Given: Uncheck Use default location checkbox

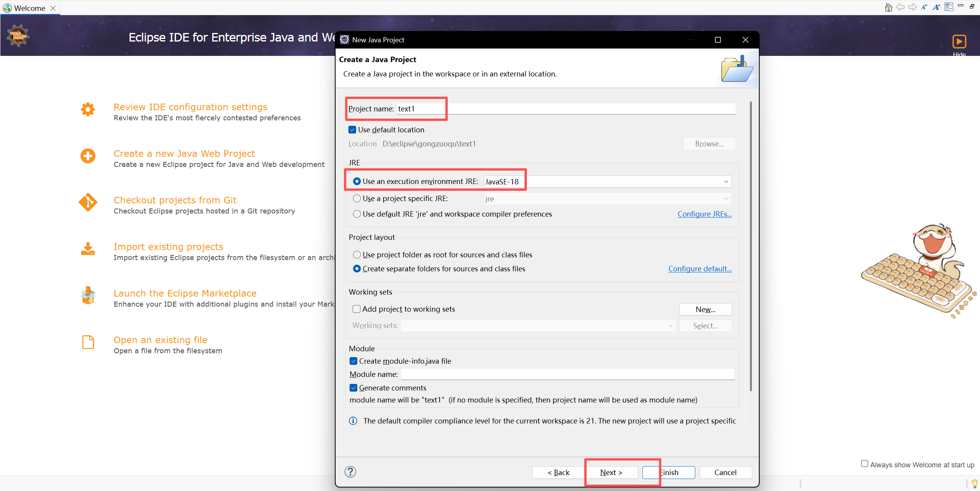Looking at the screenshot, I should 352,130.
